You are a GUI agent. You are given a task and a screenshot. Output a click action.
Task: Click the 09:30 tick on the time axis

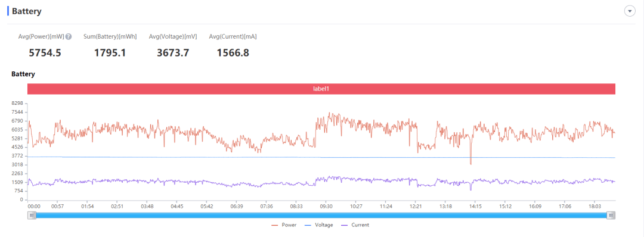(x=326, y=206)
